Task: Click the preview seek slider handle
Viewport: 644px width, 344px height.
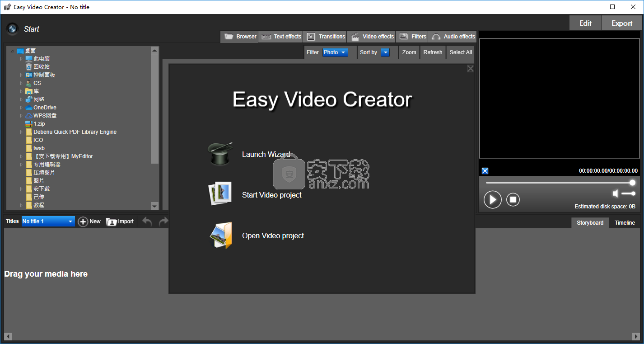Action: pos(632,183)
